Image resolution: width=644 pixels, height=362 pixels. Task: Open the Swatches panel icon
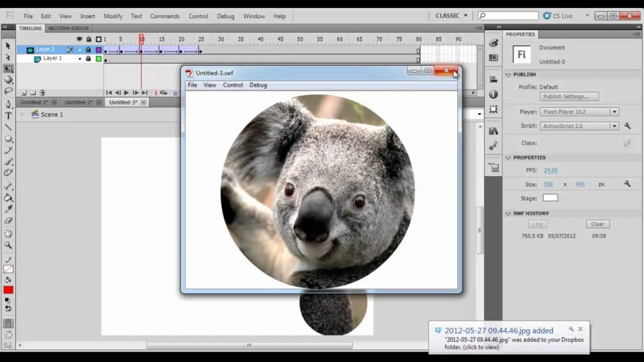click(x=493, y=58)
